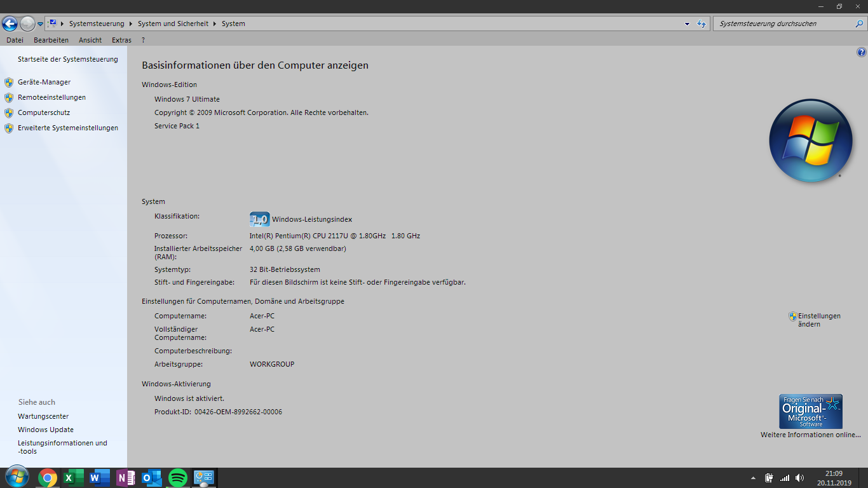Expand the arrow before Systemsteuerung breadcrumb
868x488 pixels.
62,24
